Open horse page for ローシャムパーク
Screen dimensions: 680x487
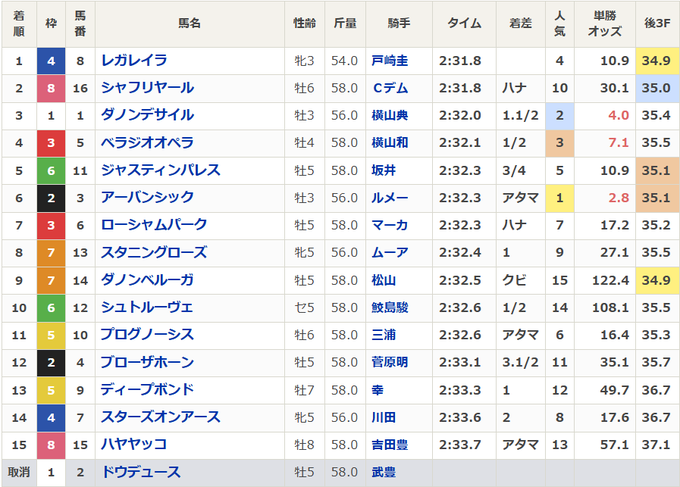point(154,225)
